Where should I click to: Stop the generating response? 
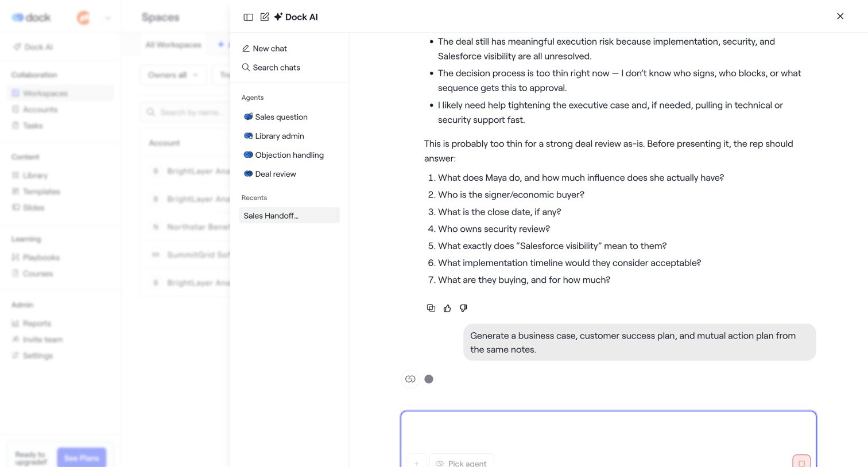[801, 461]
